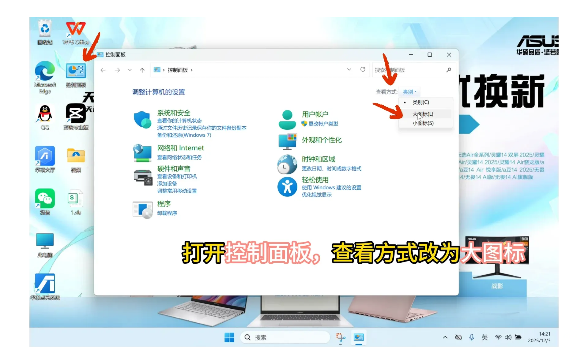This screenshot has width=588, height=364.
Task: Click the Snipping Tool icon on taskbar
Action: coord(341,337)
